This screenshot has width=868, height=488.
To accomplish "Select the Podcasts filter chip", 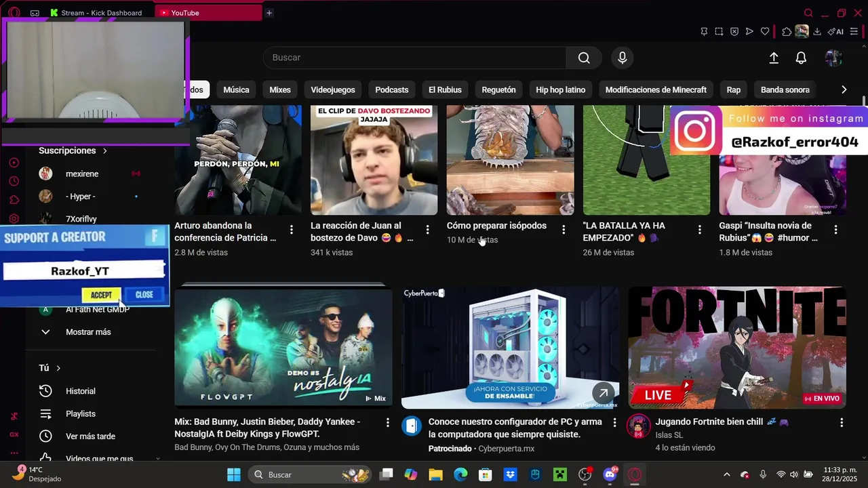I will point(392,89).
